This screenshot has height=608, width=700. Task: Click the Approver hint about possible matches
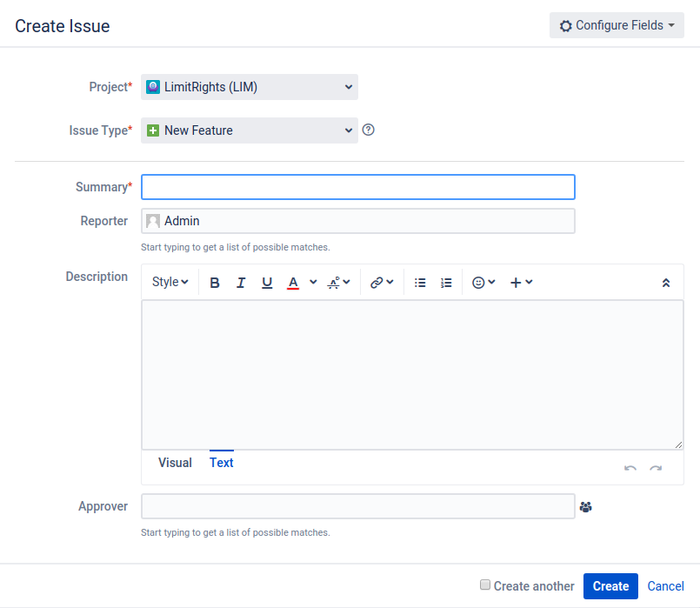point(236,532)
